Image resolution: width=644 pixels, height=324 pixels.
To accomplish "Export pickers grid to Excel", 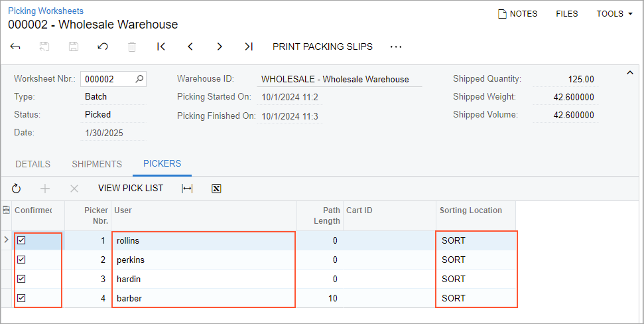I will point(216,189).
